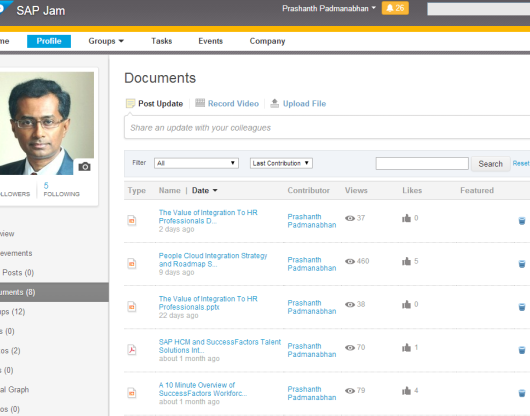This screenshot has width=530, height=416.
Task: Like the 10 Minute Overview document
Action: pos(406,391)
